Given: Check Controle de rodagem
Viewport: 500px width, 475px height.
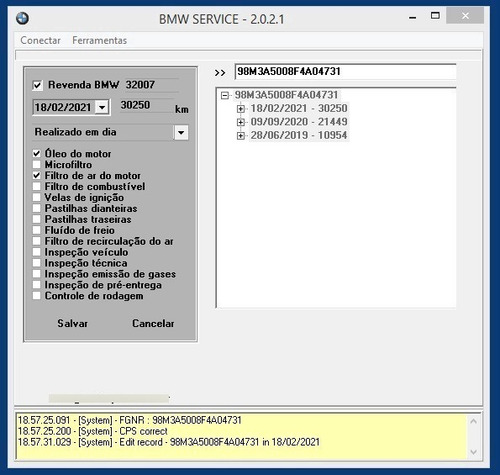Looking at the screenshot, I should 36,296.
